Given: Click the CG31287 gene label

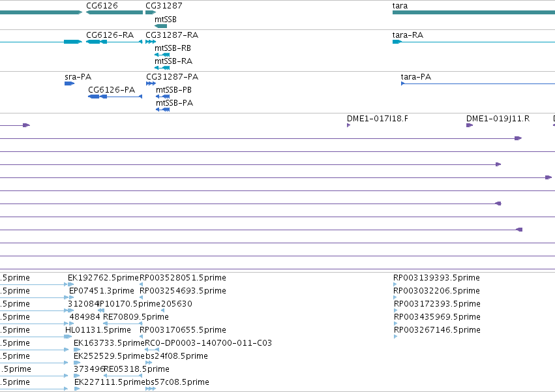Looking at the screenshot, I should [164, 6].
